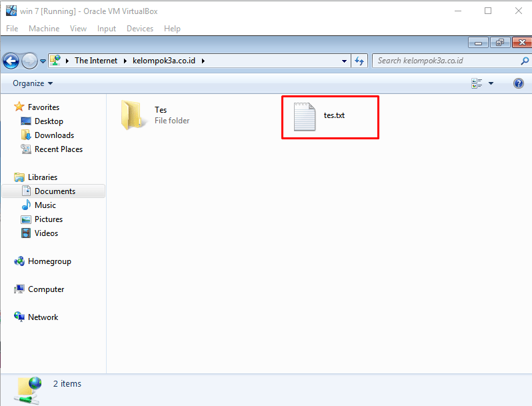Open the view options dropdown arrow
Viewport: 532px width, 406px height.
[x=491, y=83]
